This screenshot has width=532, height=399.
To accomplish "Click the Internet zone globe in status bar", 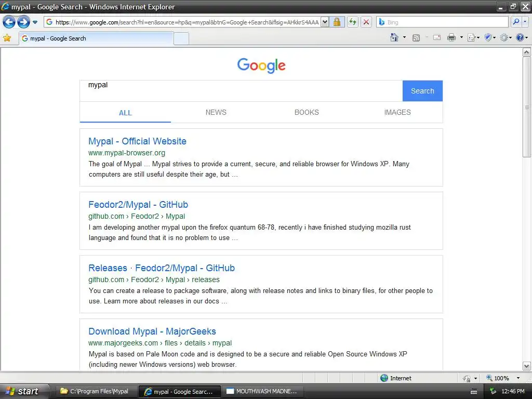I will (x=384, y=378).
